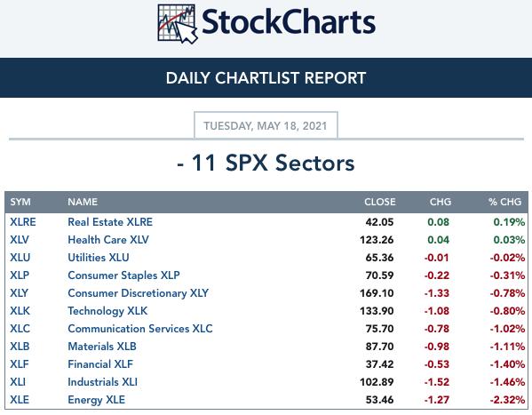Select the XLV ticker symbol

20,240
